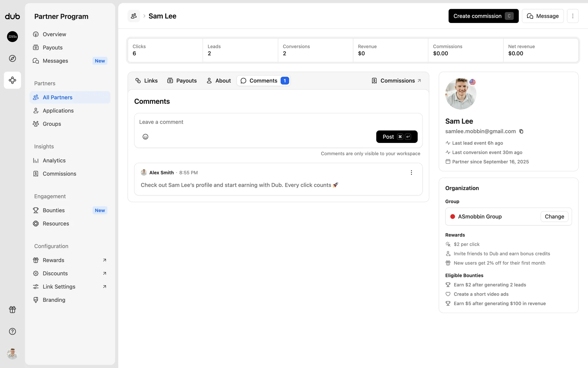Change the ASmobbin Group assignment
The image size is (588, 368).
(x=554, y=217)
